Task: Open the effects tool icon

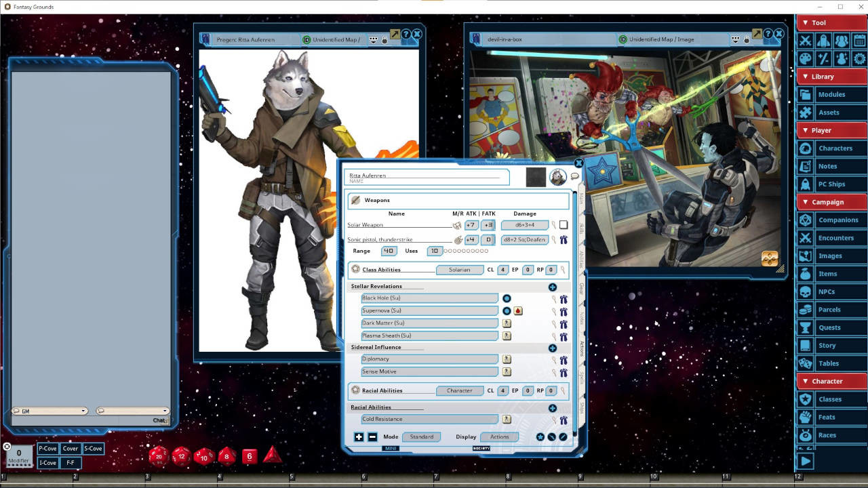Action: click(x=841, y=58)
